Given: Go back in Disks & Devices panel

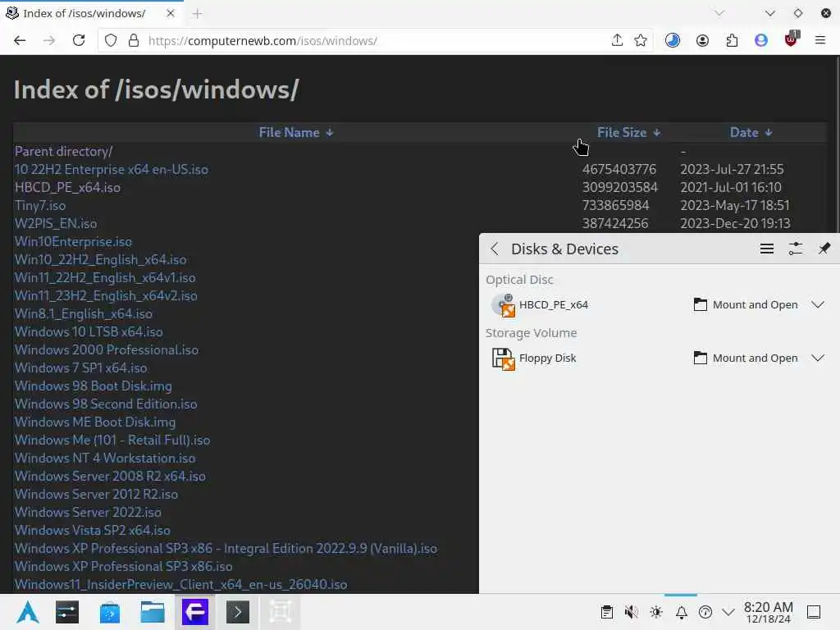Looking at the screenshot, I should point(495,249).
